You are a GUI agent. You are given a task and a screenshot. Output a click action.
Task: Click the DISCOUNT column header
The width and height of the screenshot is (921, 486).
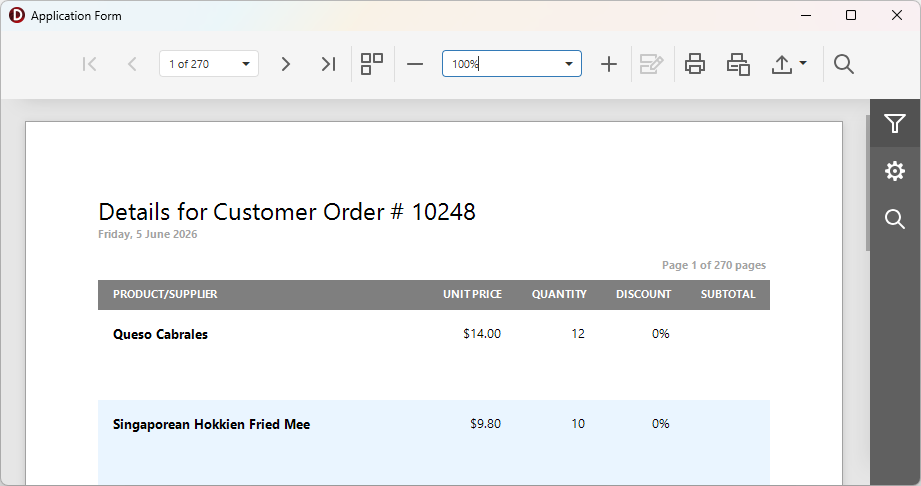643,294
